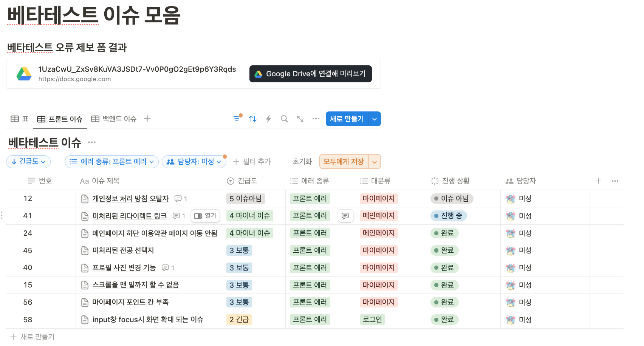Click Google Drive에 연결해 미리보기 button
Screen dimensions: 644x346
click(310, 74)
